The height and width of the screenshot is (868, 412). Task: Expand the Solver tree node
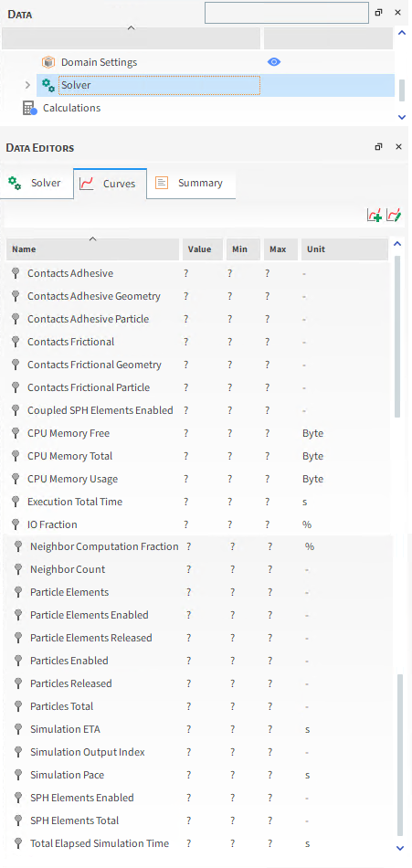(x=27, y=85)
